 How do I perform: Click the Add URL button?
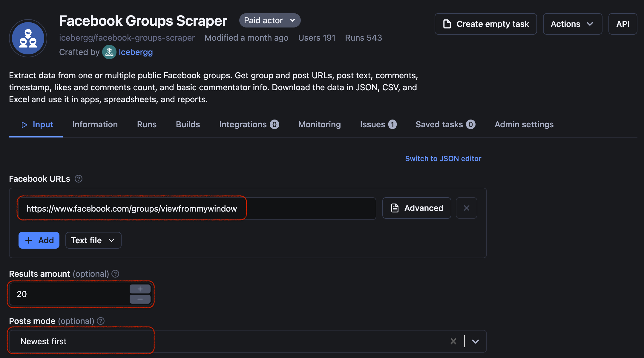tap(39, 240)
